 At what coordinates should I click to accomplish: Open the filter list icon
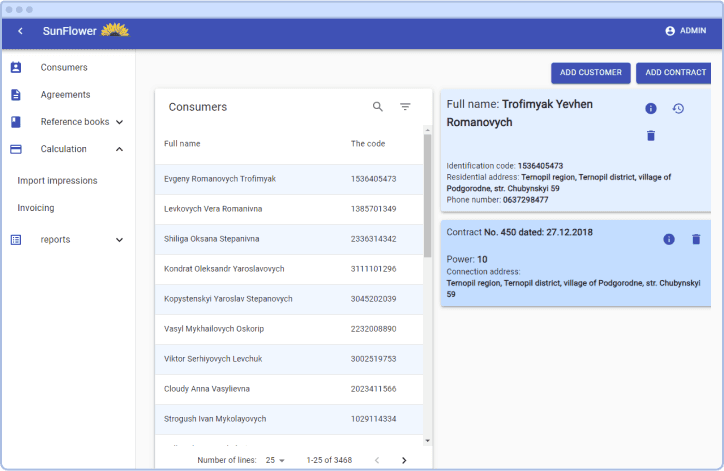tap(405, 107)
